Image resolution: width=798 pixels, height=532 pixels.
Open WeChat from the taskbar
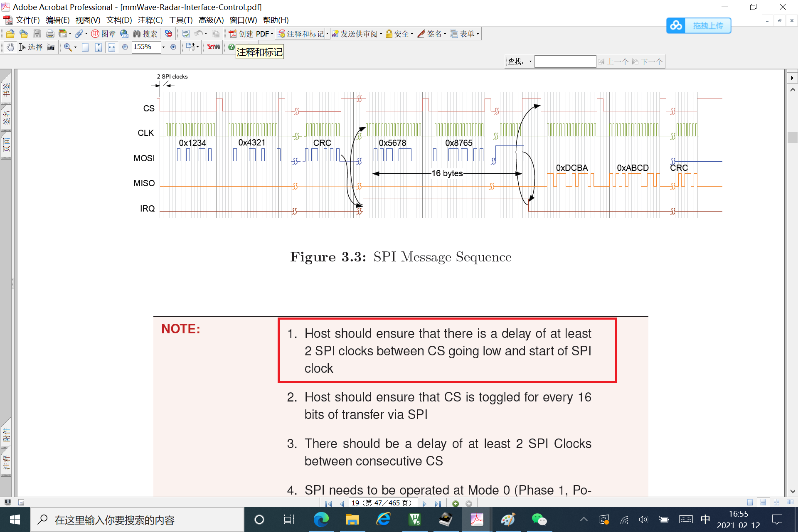tap(539, 519)
